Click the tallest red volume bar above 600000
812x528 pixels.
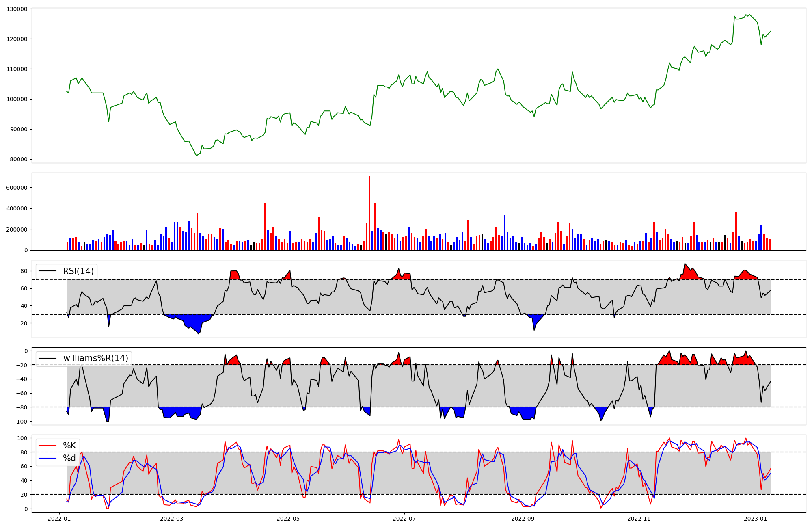point(369,211)
